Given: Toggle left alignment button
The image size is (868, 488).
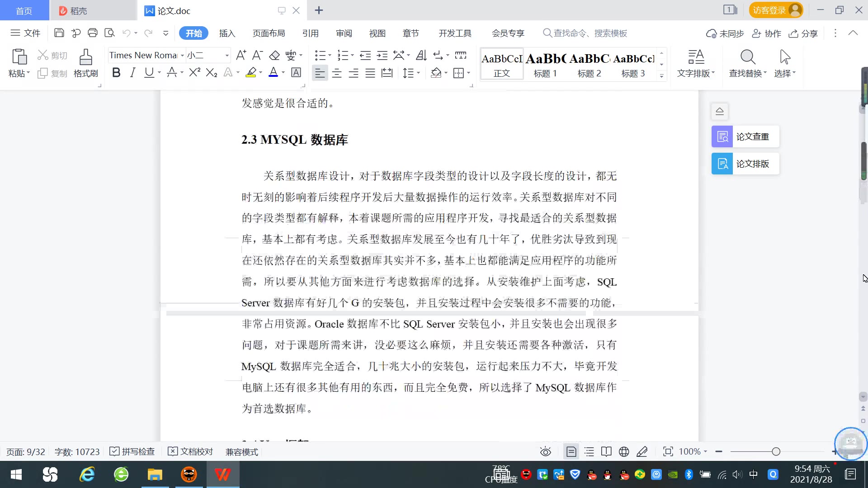Looking at the screenshot, I should tap(320, 73).
